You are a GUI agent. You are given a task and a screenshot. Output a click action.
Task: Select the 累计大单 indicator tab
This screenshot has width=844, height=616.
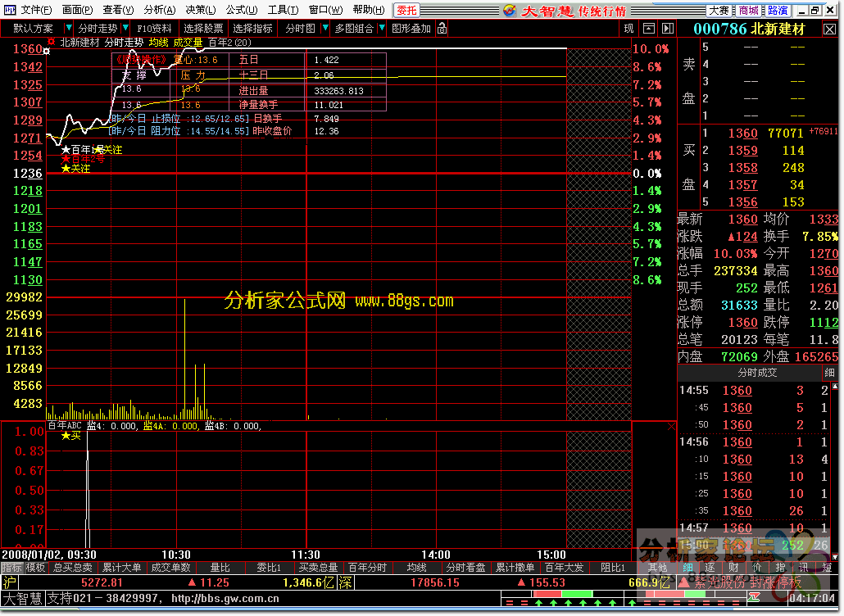(x=121, y=568)
